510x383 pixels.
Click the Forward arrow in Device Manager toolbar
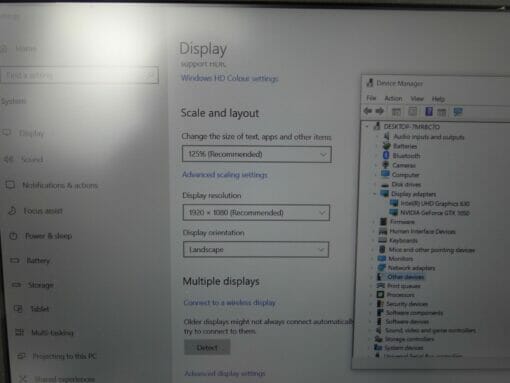coord(380,111)
